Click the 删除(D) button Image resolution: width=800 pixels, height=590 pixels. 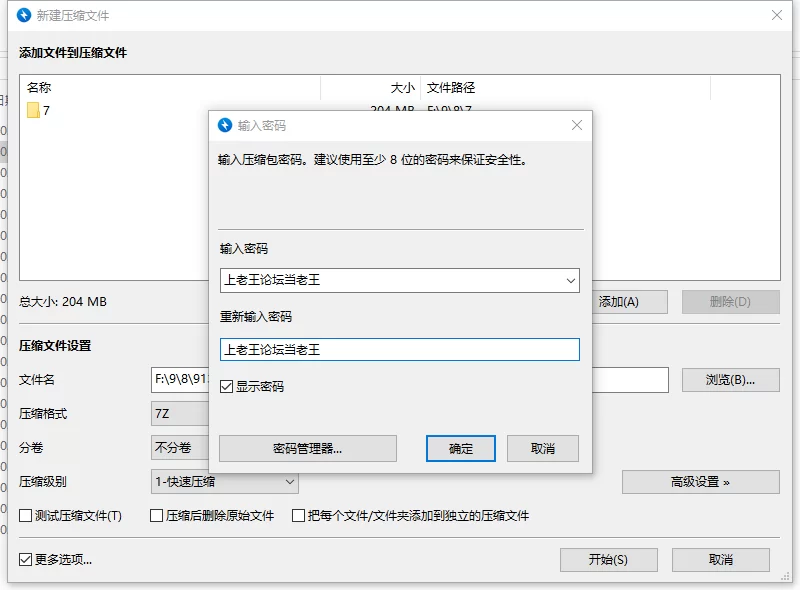731,302
